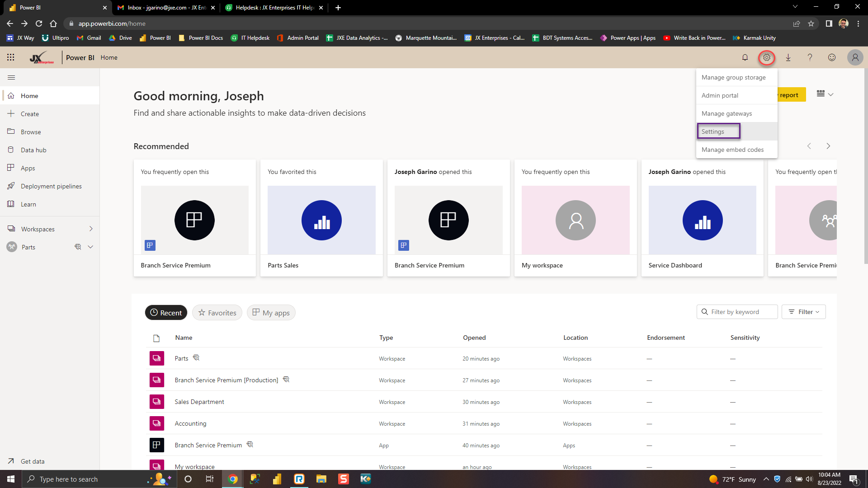Viewport: 868px width, 488px height.
Task: Open Deployment pipelines in sidebar
Action: click(x=51, y=186)
